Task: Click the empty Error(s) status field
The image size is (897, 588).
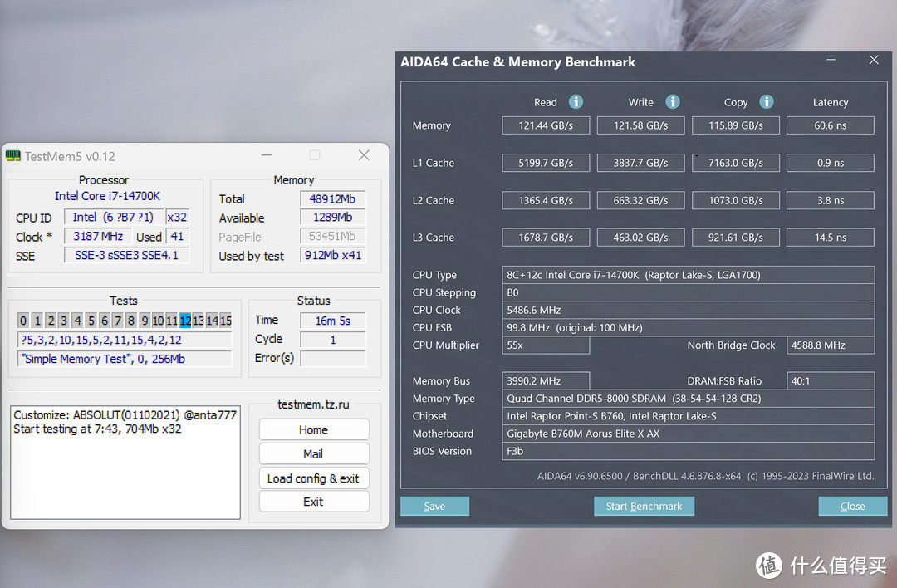Action: tap(332, 359)
